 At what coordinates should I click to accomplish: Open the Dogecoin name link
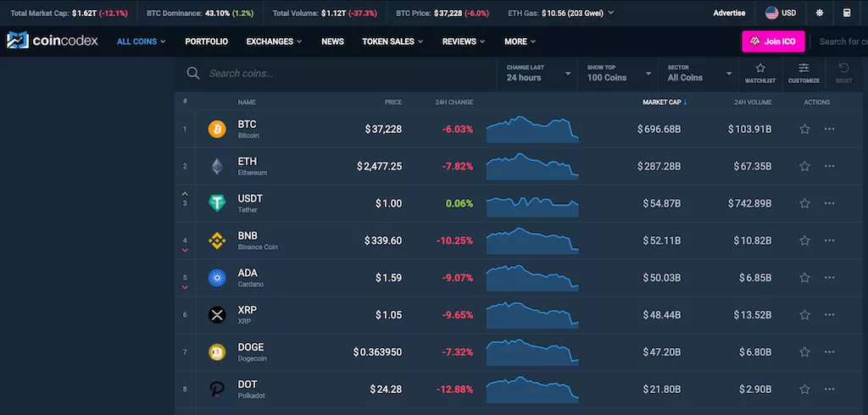click(253, 358)
